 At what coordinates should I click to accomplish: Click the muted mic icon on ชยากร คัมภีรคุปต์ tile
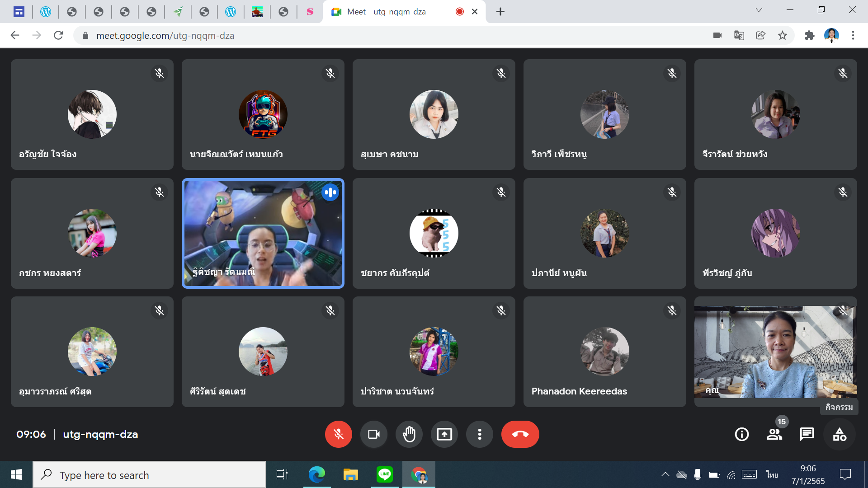tap(501, 192)
